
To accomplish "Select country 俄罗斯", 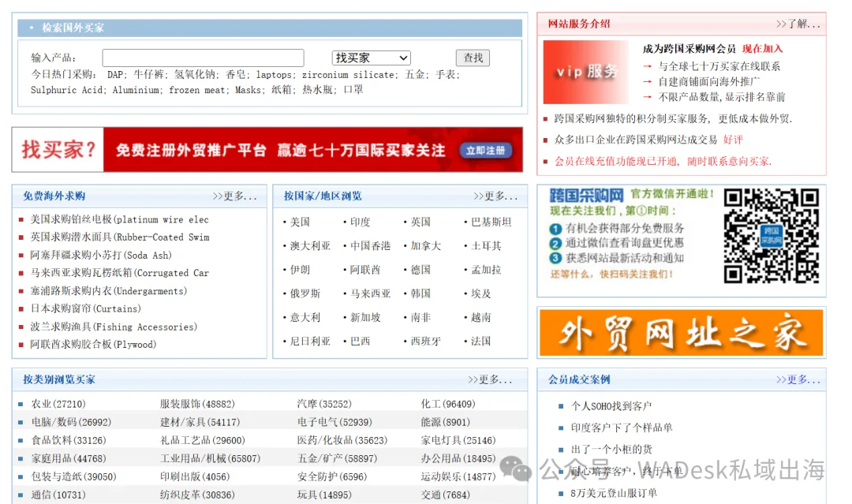I will coord(305,294).
